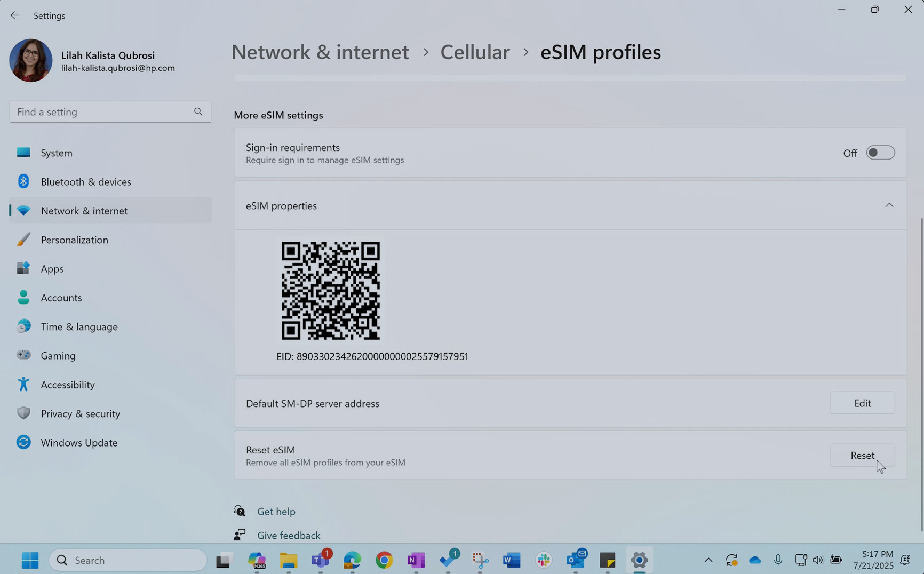Go to Bluetooth & devices settings

[85, 182]
